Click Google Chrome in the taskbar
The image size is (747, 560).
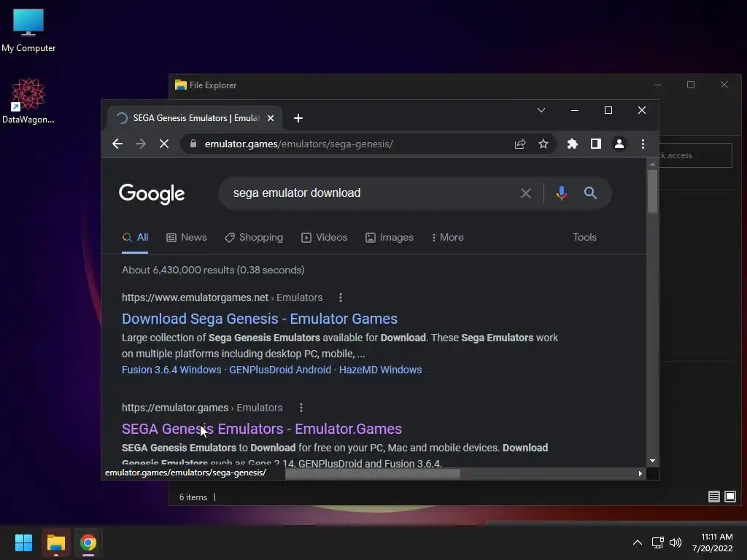[88, 542]
